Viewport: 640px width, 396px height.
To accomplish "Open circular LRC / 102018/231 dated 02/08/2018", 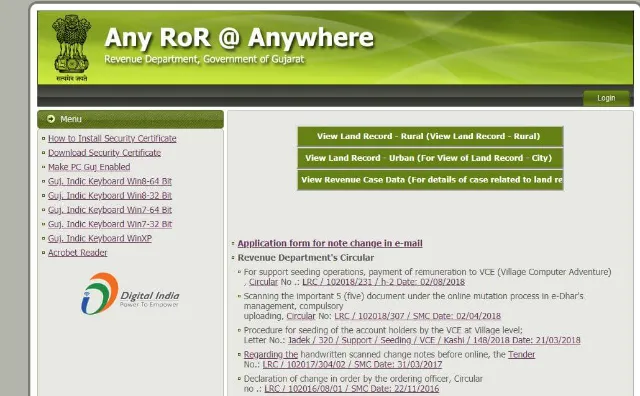I will [383, 282].
